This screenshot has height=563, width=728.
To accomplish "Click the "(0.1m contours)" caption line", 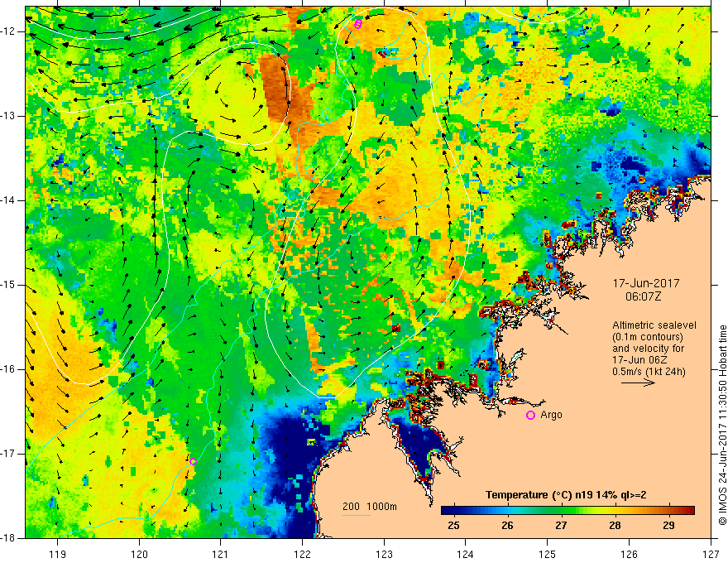I will tap(648, 337).
